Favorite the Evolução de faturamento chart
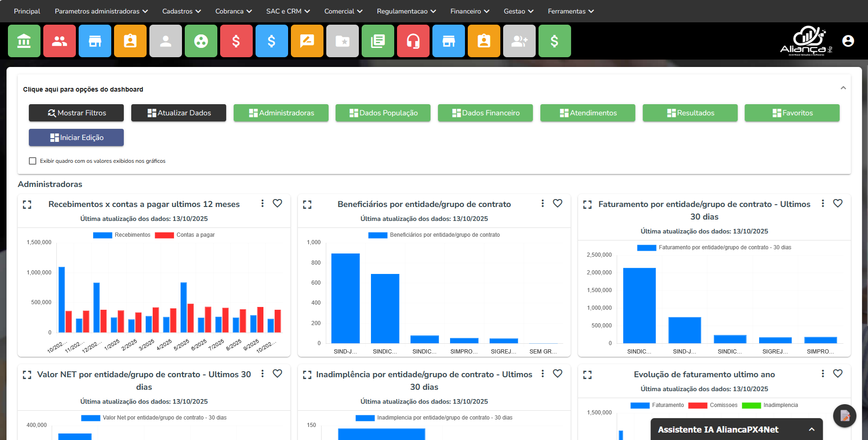Viewport: 868px width, 440px height. [x=838, y=373]
